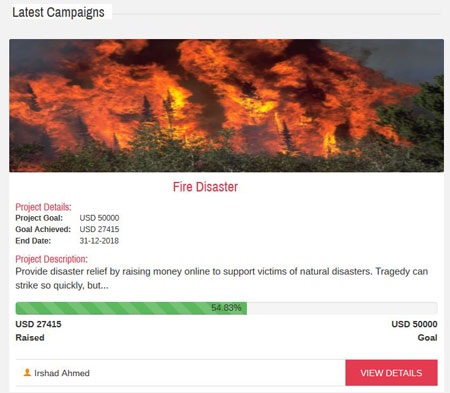Click the Project Details heading
The image size is (450, 393).
(x=43, y=207)
